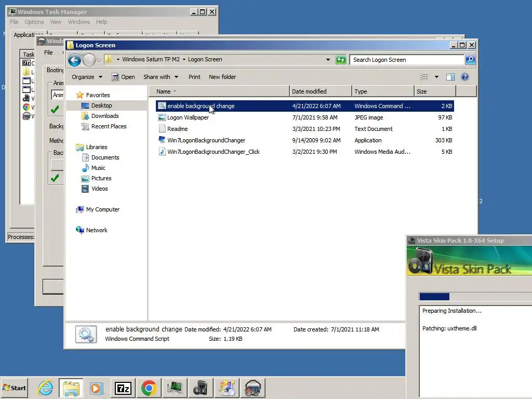Screen dimensions: 532x399
Task: Select My Computer in navigation pane
Action: pyautogui.click(x=102, y=209)
